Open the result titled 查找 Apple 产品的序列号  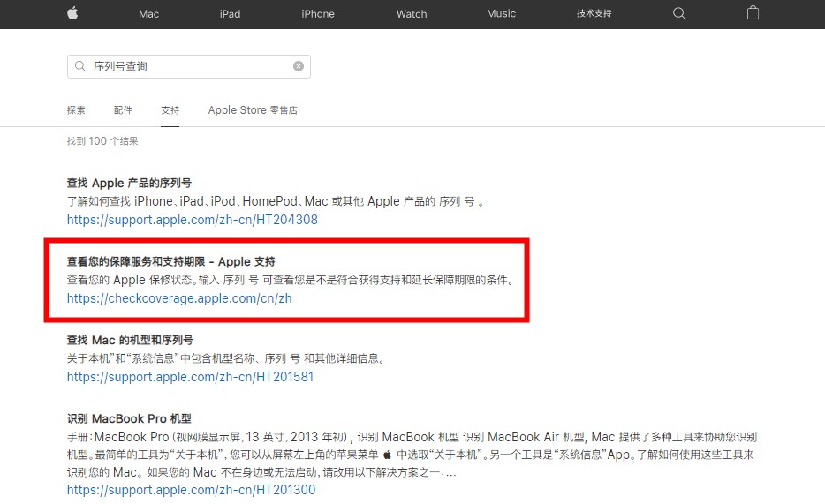129,183
